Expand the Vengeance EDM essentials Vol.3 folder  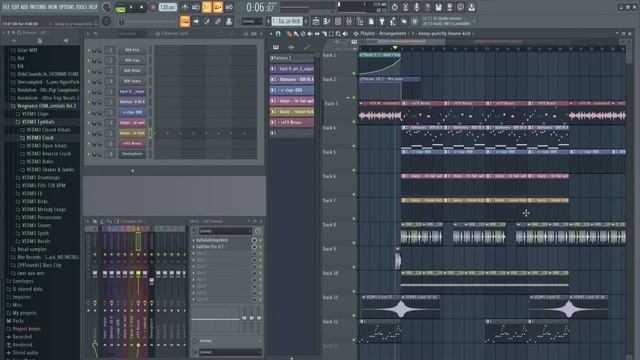click(x=46, y=106)
